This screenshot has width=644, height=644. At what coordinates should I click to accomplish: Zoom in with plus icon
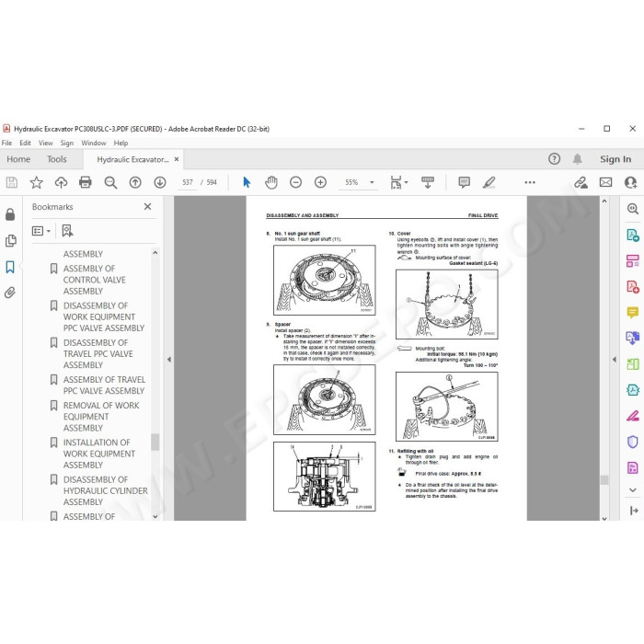[320, 182]
